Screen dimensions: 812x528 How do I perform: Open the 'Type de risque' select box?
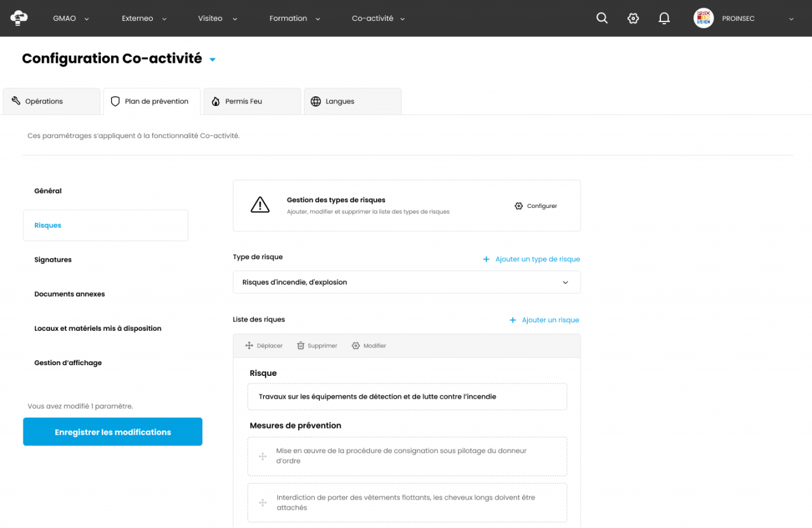coord(407,282)
